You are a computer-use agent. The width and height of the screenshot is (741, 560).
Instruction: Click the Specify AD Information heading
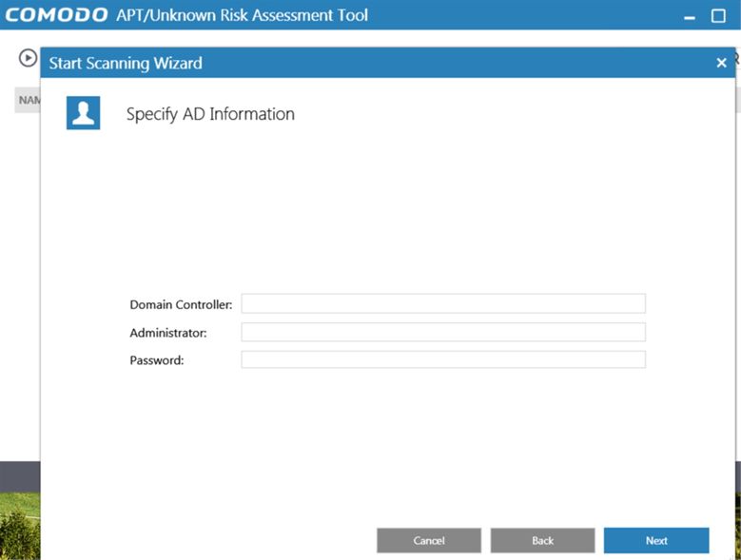point(210,114)
